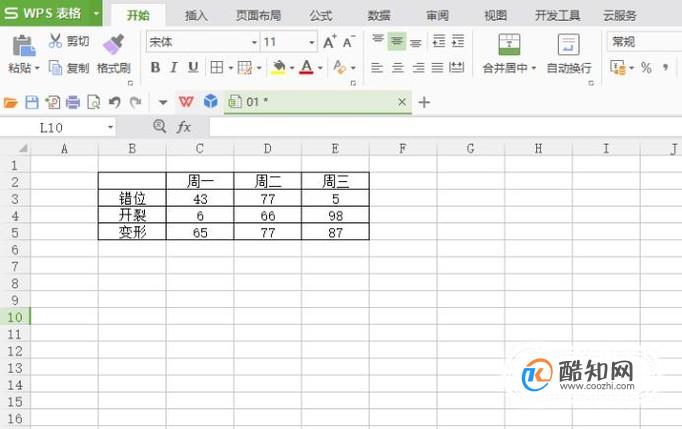This screenshot has height=429, width=682.
Task: Click the comma style button
Action: [x=665, y=67]
